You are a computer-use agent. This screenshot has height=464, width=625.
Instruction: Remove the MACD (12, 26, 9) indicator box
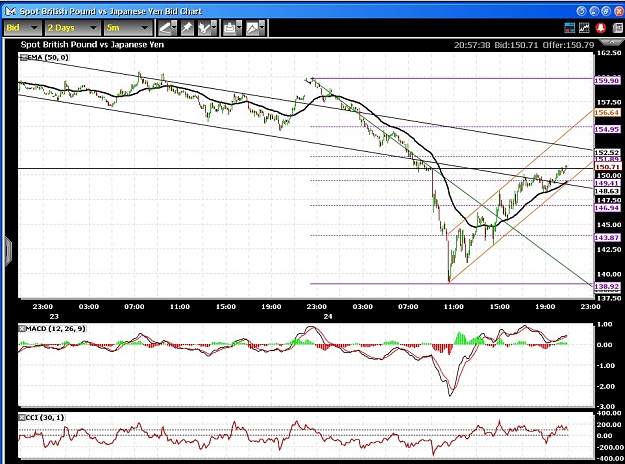click(x=22, y=329)
